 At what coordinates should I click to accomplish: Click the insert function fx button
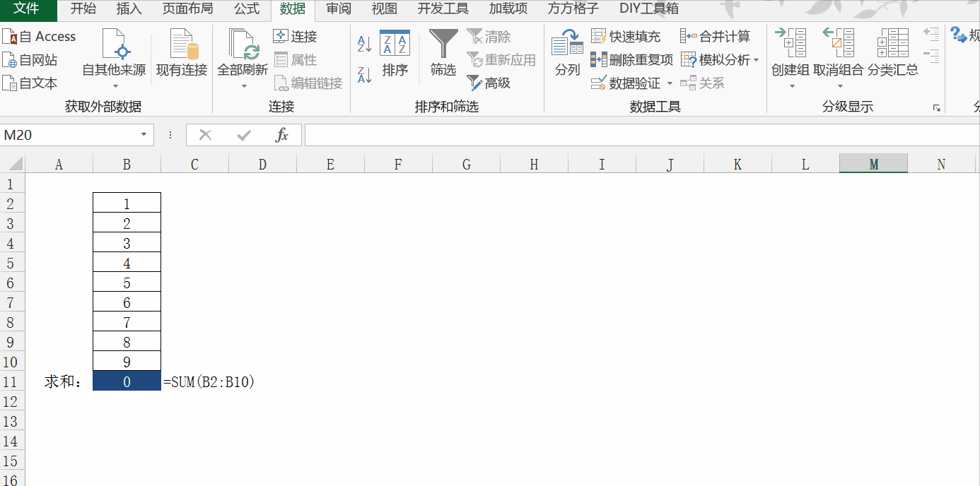pyautogui.click(x=281, y=135)
